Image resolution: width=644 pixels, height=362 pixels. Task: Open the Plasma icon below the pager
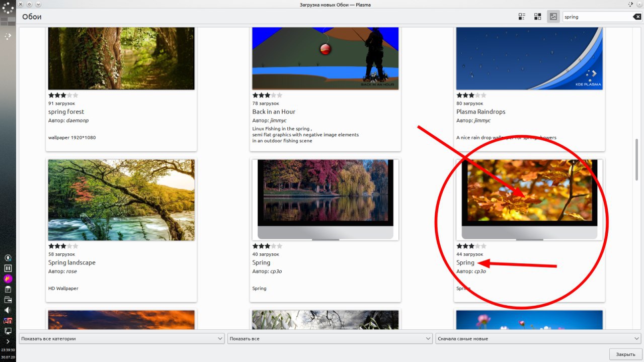pos(8,36)
